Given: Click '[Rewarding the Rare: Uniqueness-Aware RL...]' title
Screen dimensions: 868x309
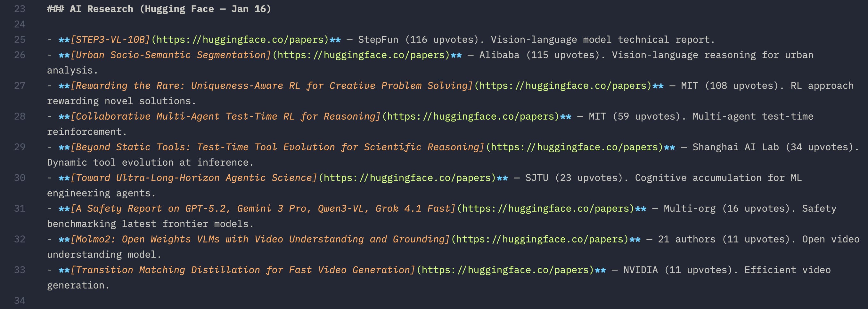Looking at the screenshot, I should click(x=272, y=85).
